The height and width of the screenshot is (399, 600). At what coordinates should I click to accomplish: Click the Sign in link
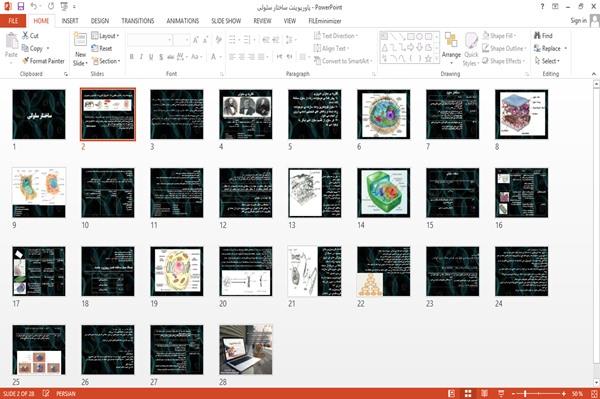[x=578, y=21]
